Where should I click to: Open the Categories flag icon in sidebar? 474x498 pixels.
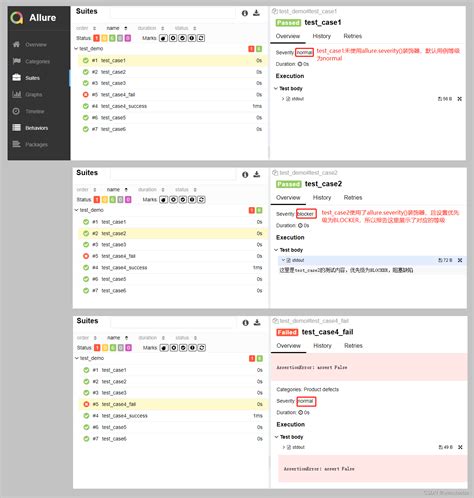(x=16, y=61)
